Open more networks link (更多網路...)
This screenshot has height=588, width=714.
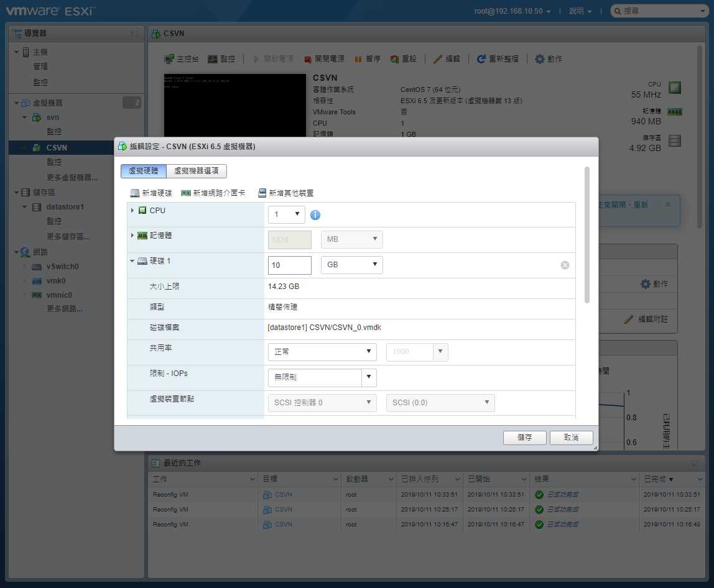[65, 309]
